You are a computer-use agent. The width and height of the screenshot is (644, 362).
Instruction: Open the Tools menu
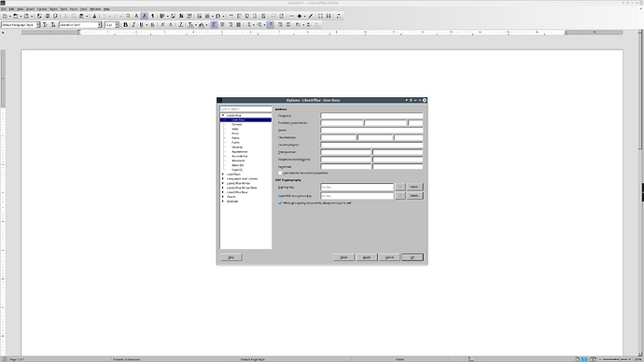pyautogui.click(x=84, y=9)
